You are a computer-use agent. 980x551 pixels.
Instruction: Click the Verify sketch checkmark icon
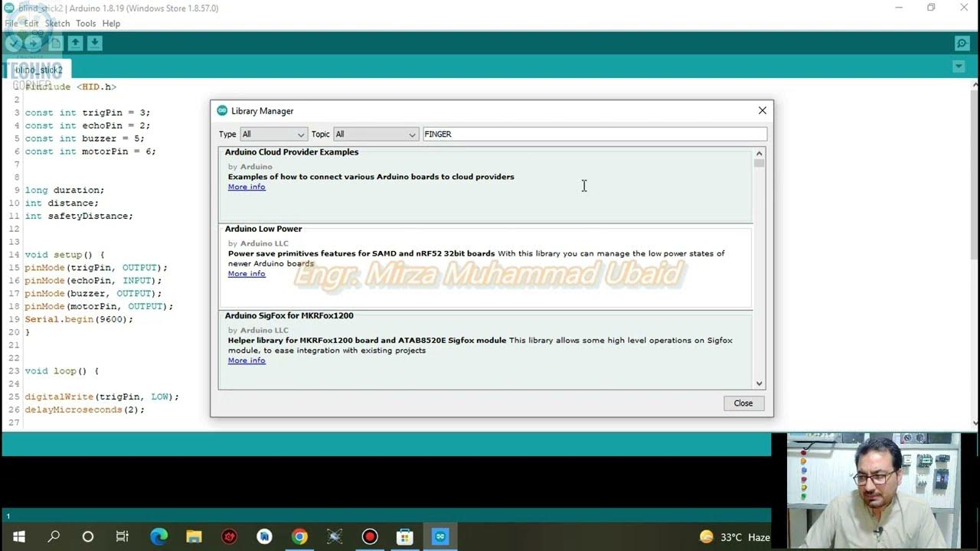(13, 43)
